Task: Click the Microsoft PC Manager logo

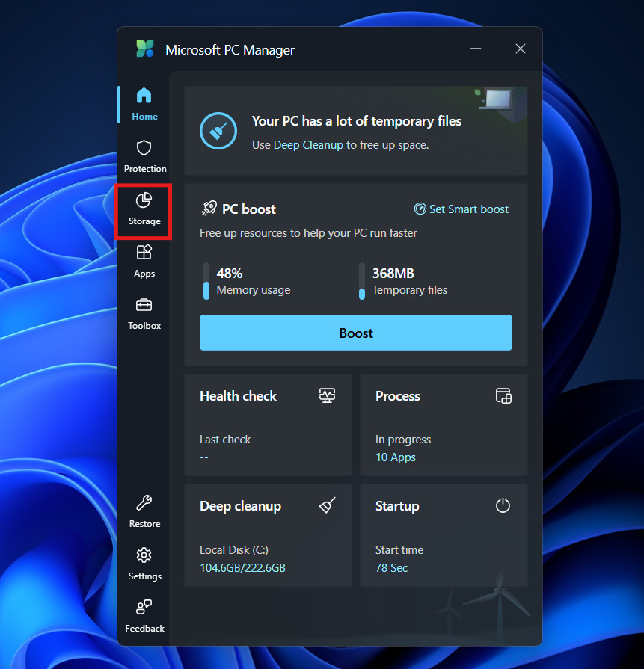Action: point(145,49)
